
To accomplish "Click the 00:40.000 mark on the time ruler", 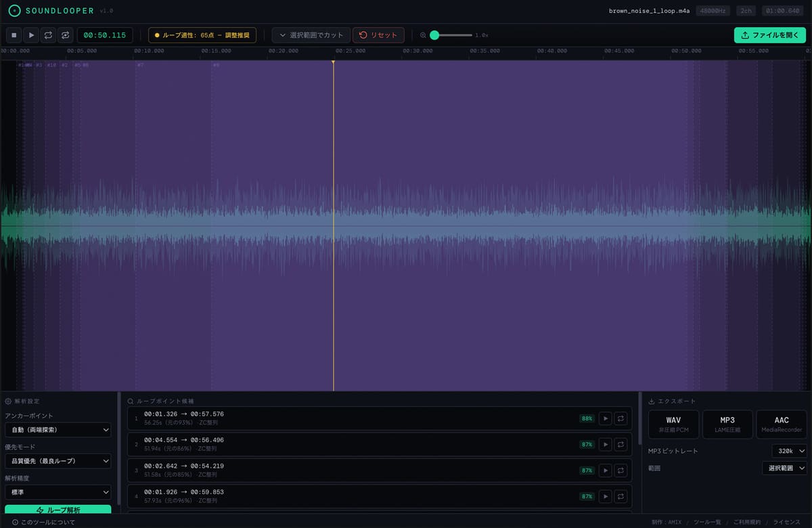I will click(x=551, y=51).
